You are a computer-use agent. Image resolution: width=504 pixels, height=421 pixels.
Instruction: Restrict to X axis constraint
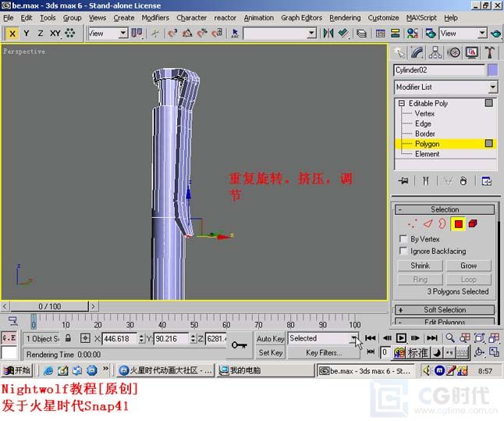(x=12, y=34)
